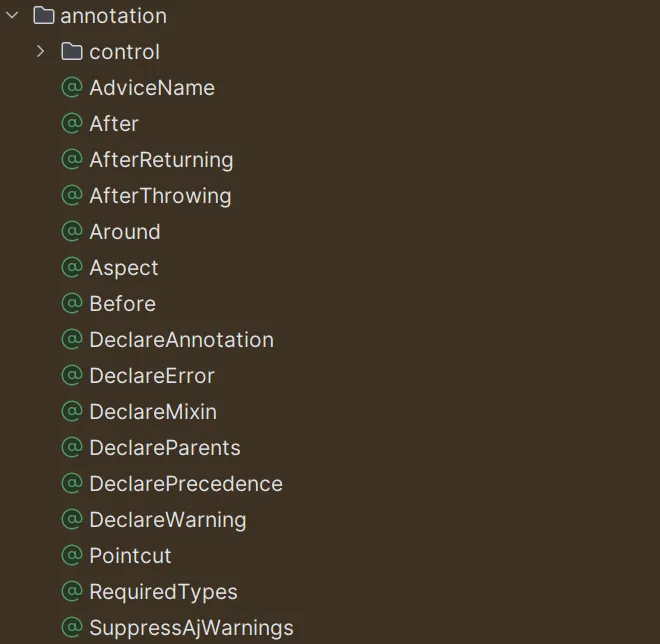The width and height of the screenshot is (660, 644).
Task: Select the RequiredTypes entry
Action: [x=163, y=592]
